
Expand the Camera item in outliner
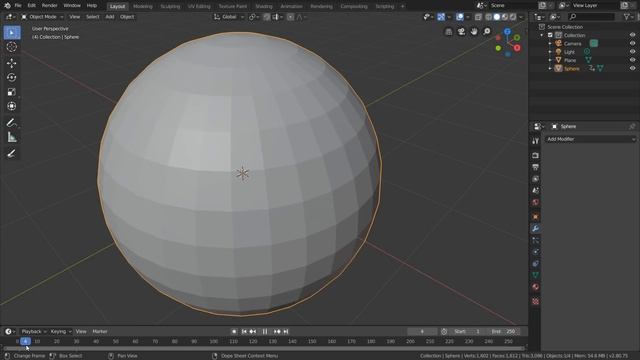click(550, 44)
